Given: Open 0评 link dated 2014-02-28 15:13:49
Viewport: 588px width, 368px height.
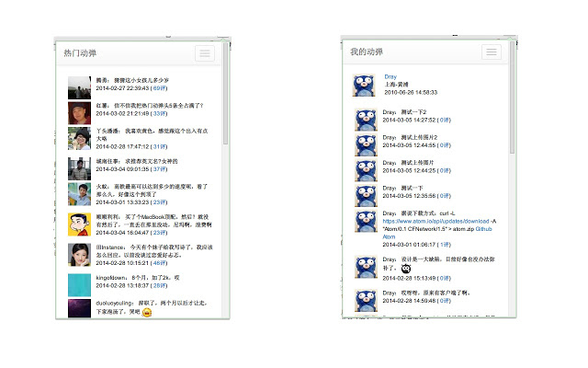Looking at the screenshot, I should pyautogui.click(x=445, y=278).
